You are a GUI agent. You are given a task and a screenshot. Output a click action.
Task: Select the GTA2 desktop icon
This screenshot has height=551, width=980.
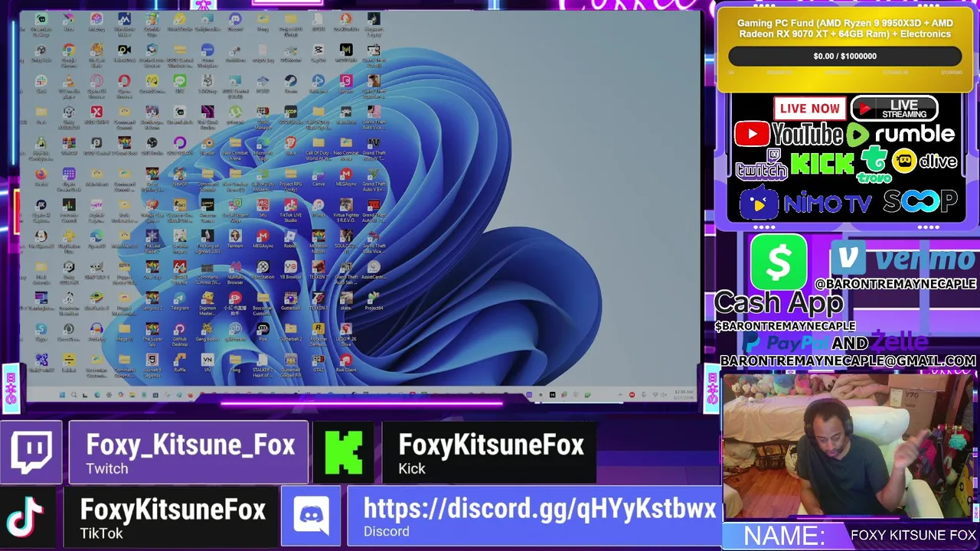click(x=318, y=360)
